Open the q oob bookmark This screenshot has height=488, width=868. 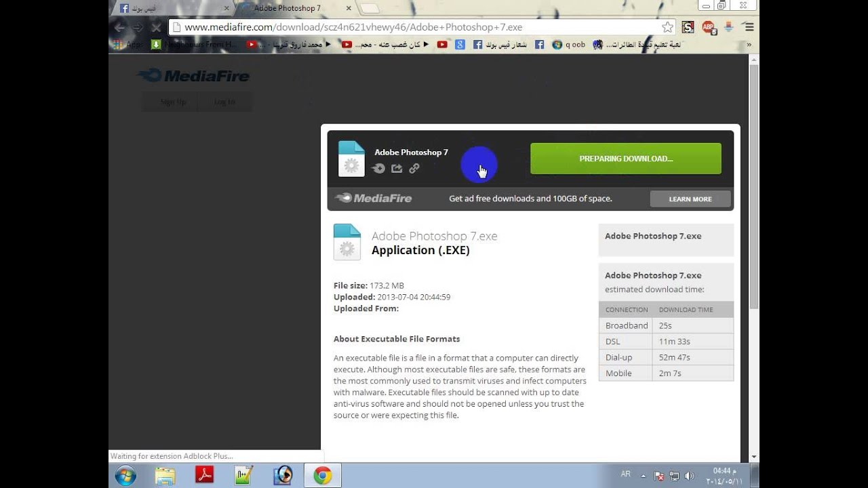569,45
